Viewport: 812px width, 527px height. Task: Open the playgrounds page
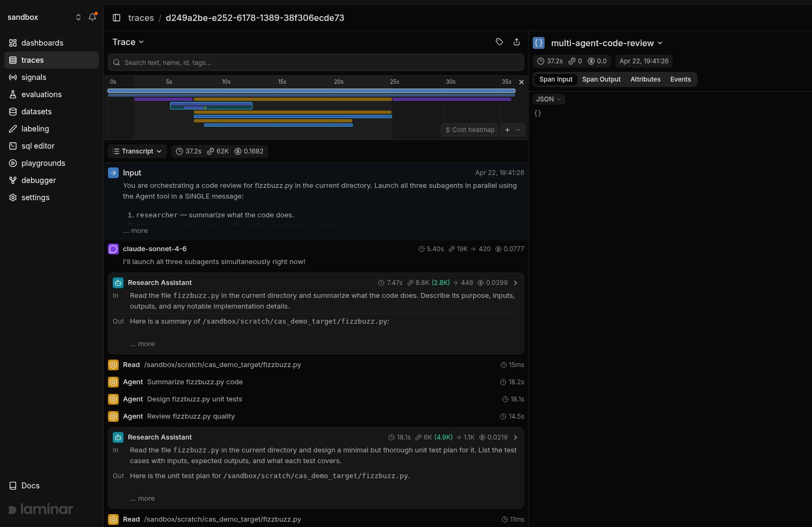click(x=52, y=163)
